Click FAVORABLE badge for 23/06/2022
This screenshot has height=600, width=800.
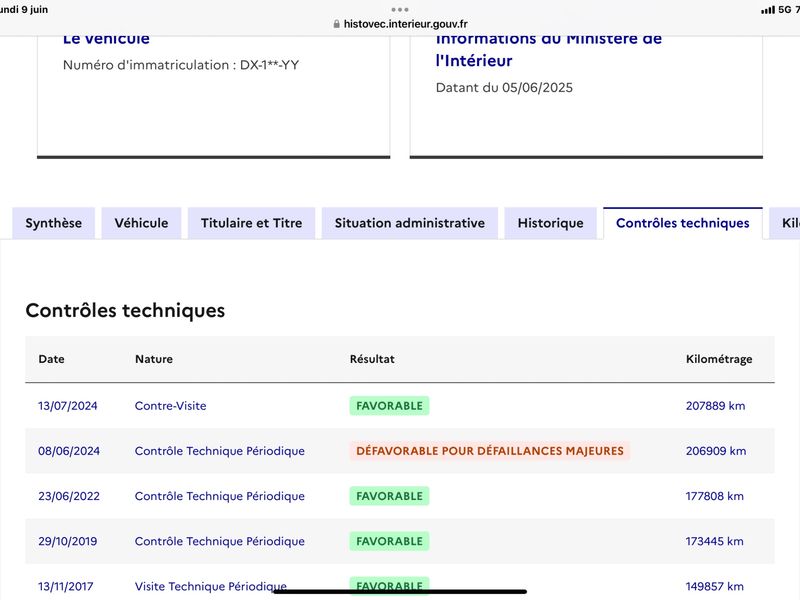[x=389, y=496]
